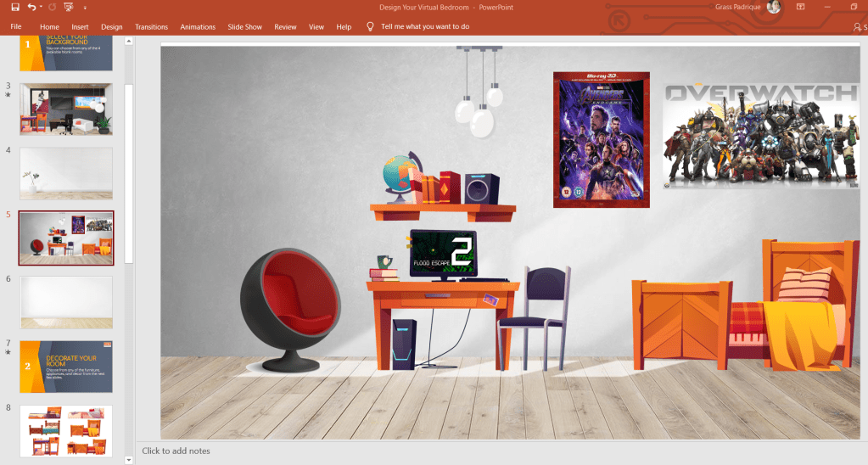868x465 pixels.
Task: Click 'Tell me what you want to do' box
Action: pyautogui.click(x=425, y=27)
